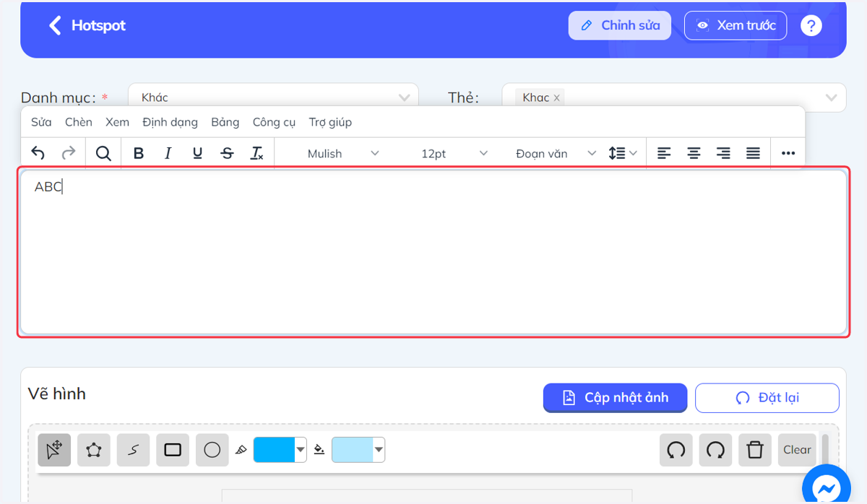Rotate shape counterclockwise
This screenshot has width=867, height=504.
[676, 450]
